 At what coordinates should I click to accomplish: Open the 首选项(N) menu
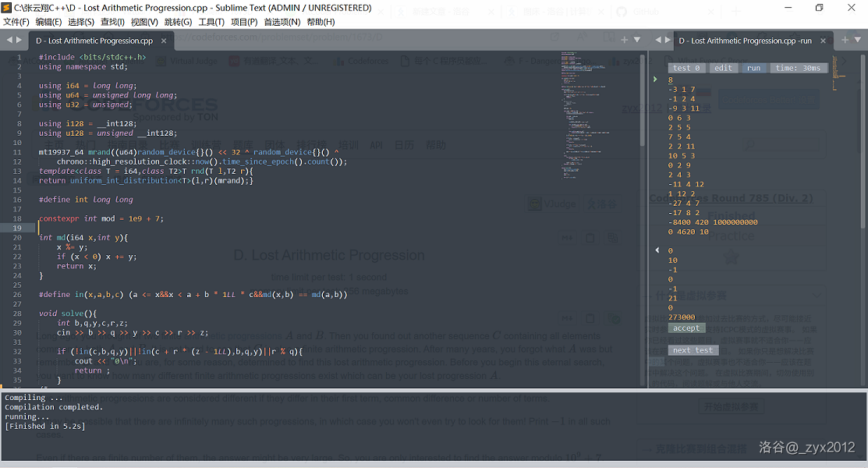[282, 22]
